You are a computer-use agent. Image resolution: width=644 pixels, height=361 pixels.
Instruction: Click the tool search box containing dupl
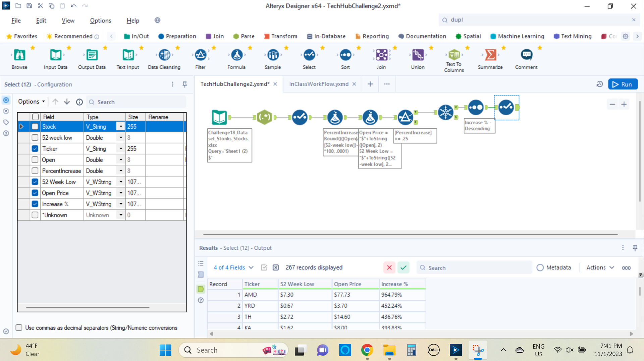click(x=539, y=20)
